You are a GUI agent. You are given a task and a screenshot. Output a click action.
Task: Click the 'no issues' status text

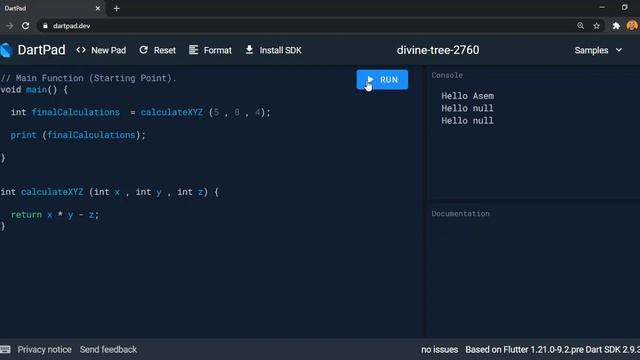point(440,349)
